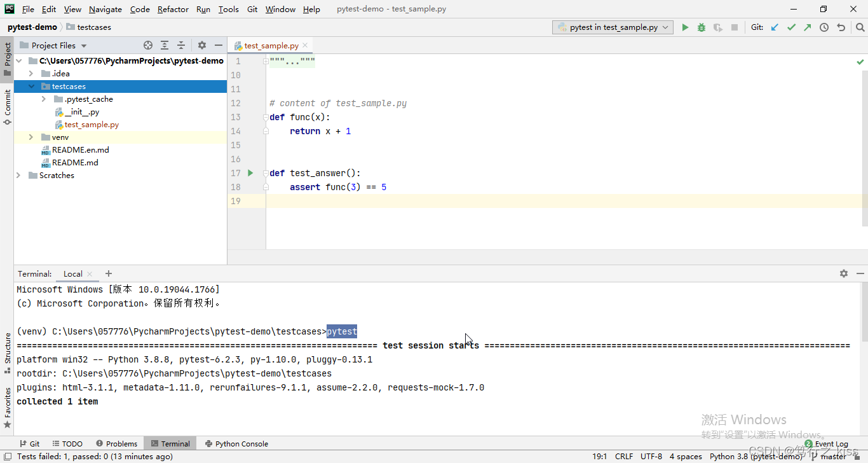The height and width of the screenshot is (463, 868).
Task: Select README.en.md in the project tree
Action: 80,150
